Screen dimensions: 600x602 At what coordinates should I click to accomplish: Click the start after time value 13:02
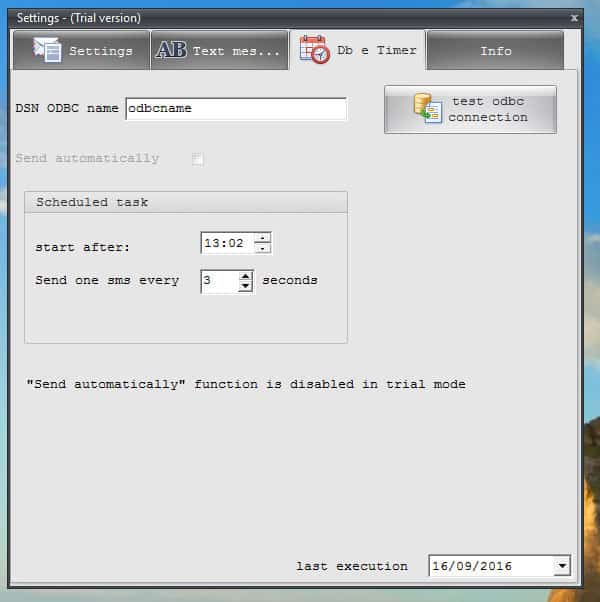pos(226,243)
